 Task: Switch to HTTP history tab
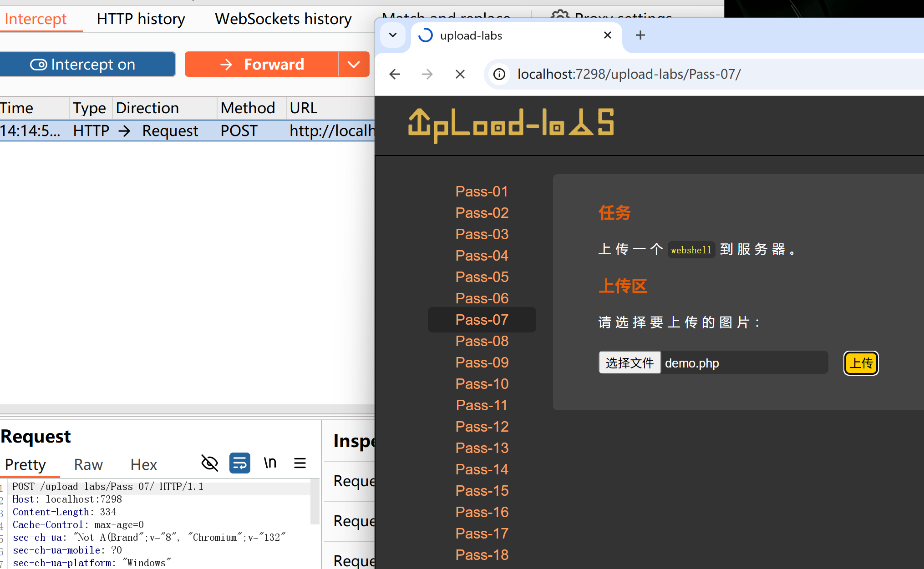click(141, 19)
